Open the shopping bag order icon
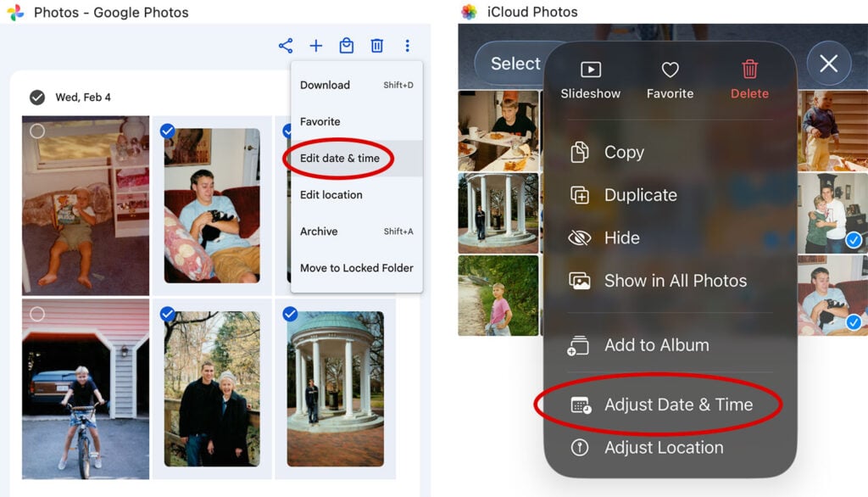This screenshot has height=497, width=868. pyautogui.click(x=347, y=46)
